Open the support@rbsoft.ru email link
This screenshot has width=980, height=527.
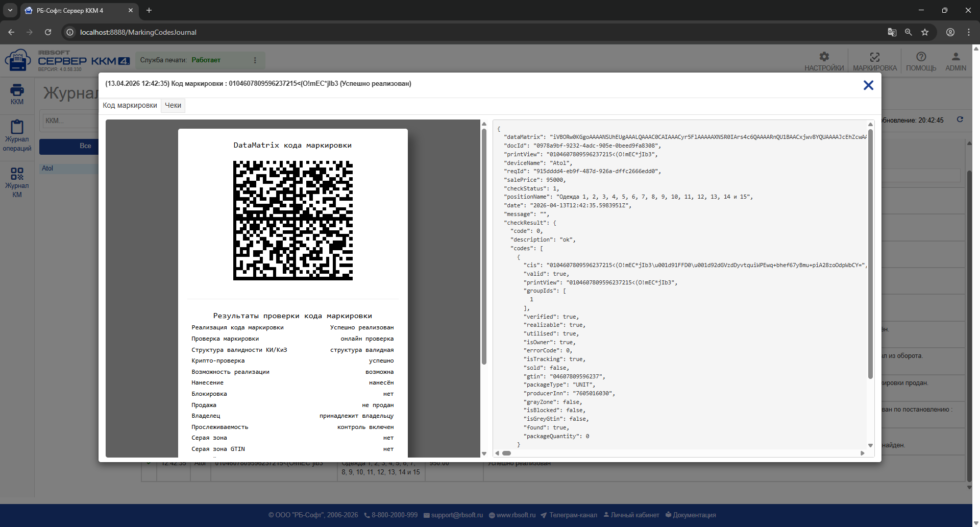coord(453,515)
